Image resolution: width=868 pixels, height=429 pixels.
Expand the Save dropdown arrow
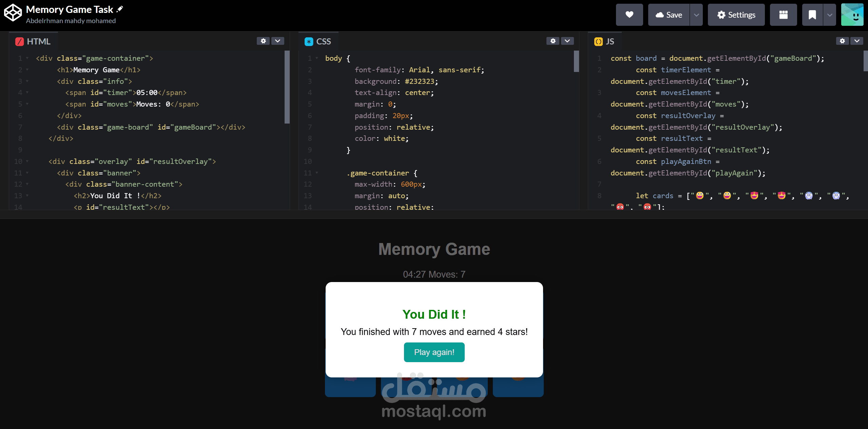696,15
